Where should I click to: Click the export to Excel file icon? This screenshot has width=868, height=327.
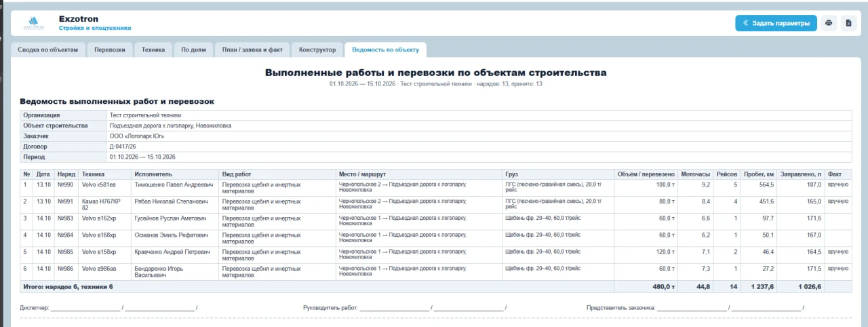[848, 23]
